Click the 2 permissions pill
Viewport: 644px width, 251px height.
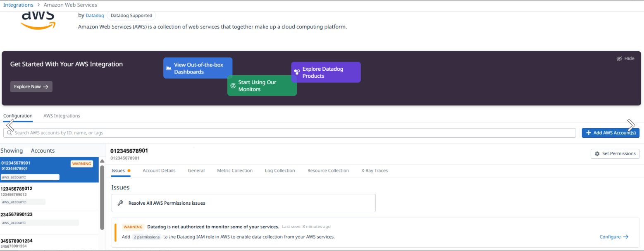click(146, 237)
